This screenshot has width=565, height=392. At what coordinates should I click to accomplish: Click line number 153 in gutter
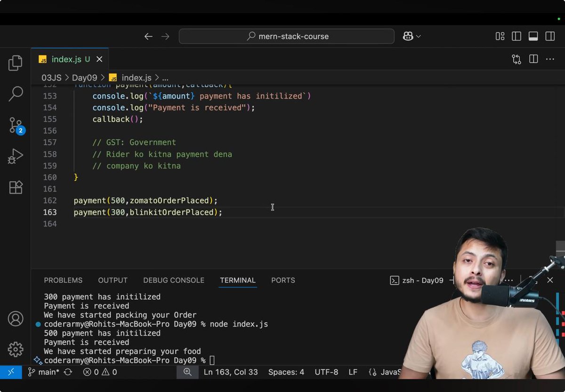(50, 96)
